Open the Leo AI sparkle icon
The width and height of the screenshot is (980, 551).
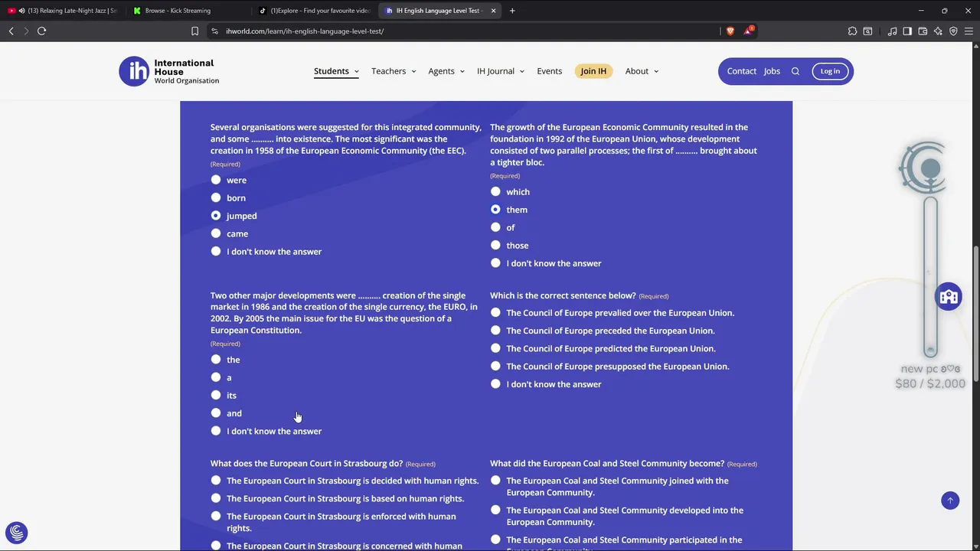click(x=938, y=31)
